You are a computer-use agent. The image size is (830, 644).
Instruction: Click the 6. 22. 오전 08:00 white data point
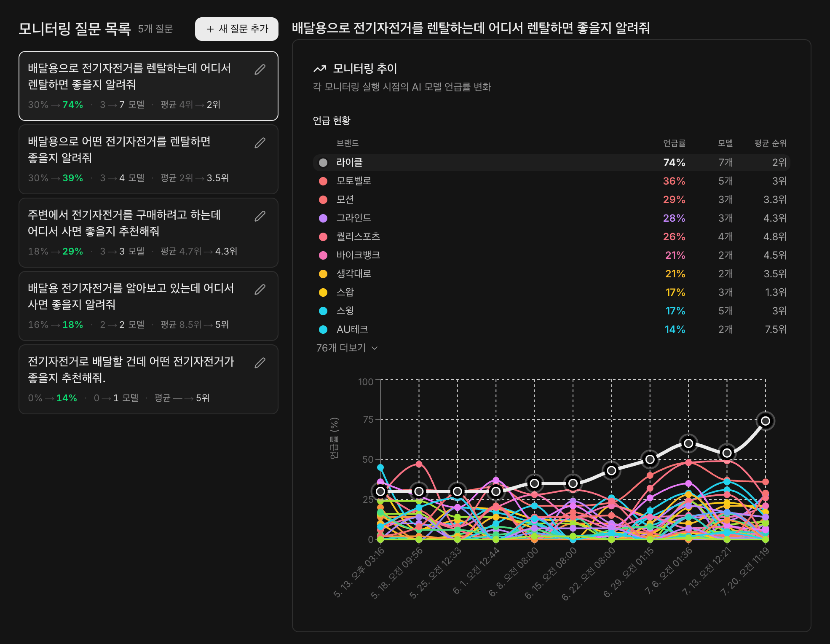tap(611, 470)
